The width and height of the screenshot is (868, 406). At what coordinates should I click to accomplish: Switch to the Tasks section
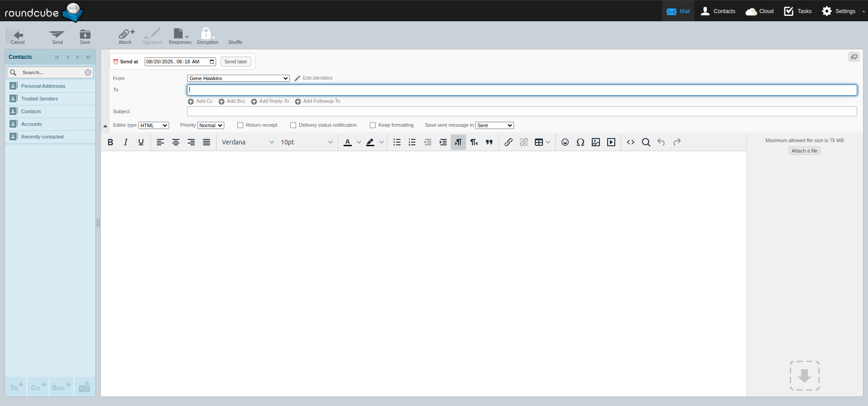click(x=798, y=11)
